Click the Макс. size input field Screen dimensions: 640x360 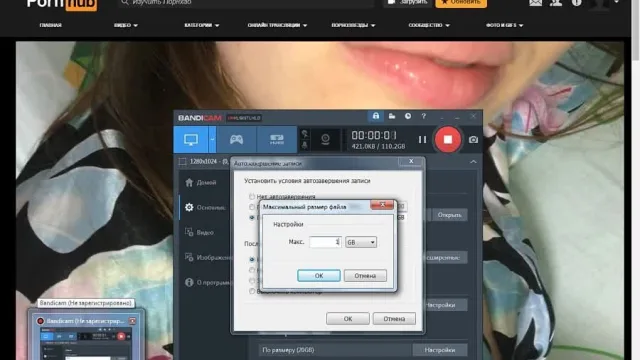click(x=325, y=242)
